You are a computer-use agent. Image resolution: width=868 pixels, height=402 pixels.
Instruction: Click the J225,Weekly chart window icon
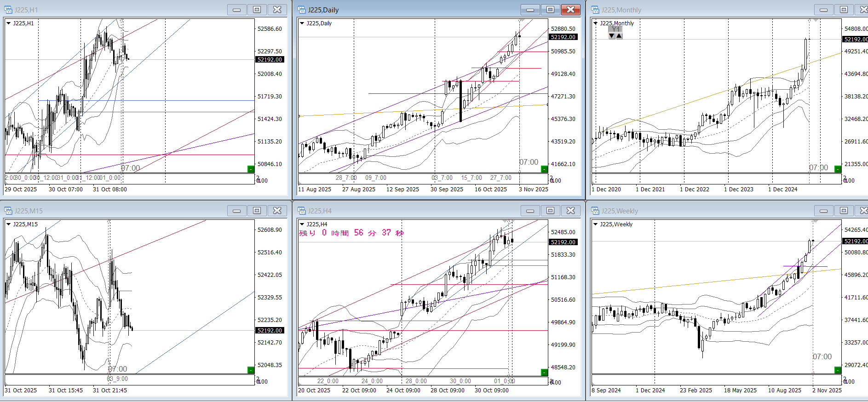coord(595,211)
